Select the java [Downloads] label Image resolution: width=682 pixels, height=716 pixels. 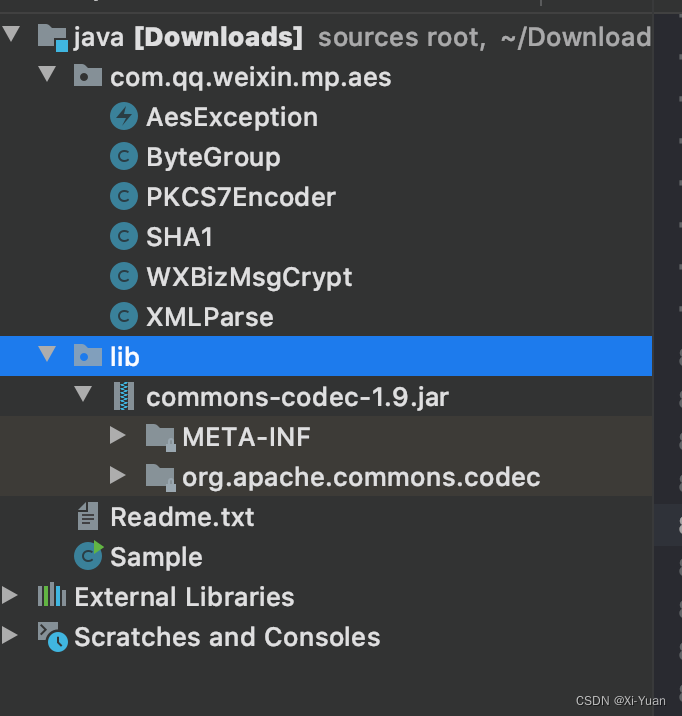[x=188, y=37]
